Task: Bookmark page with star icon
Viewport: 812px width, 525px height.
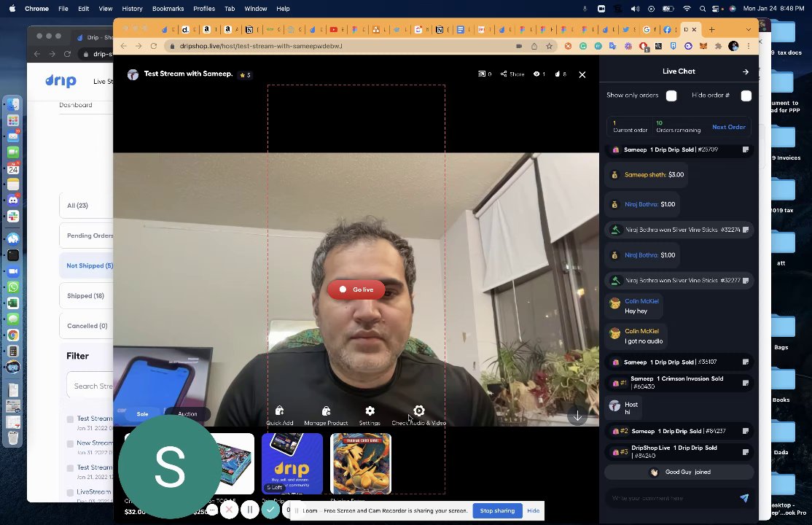Action: tap(549, 46)
